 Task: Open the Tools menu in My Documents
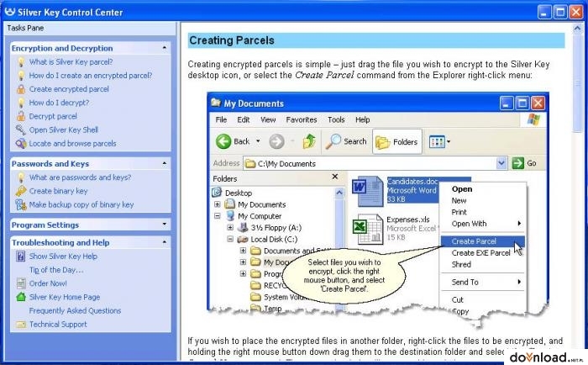point(336,119)
